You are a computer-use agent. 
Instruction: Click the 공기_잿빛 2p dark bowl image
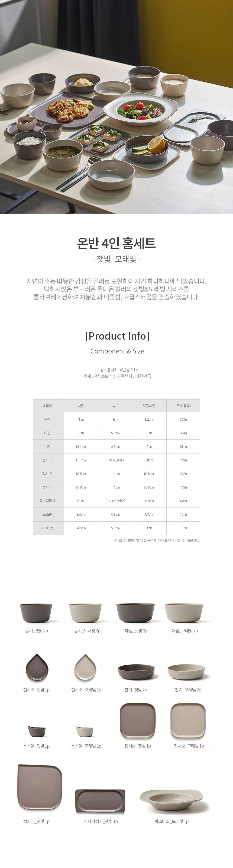[36, 612]
